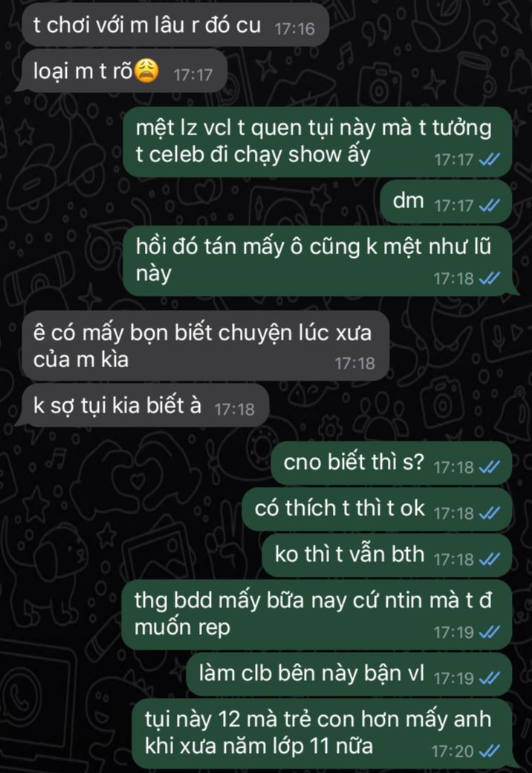This screenshot has width=532, height=773.
Task: Select message 'ê có mấy bọn biết chuyện'
Action: click(x=205, y=346)
